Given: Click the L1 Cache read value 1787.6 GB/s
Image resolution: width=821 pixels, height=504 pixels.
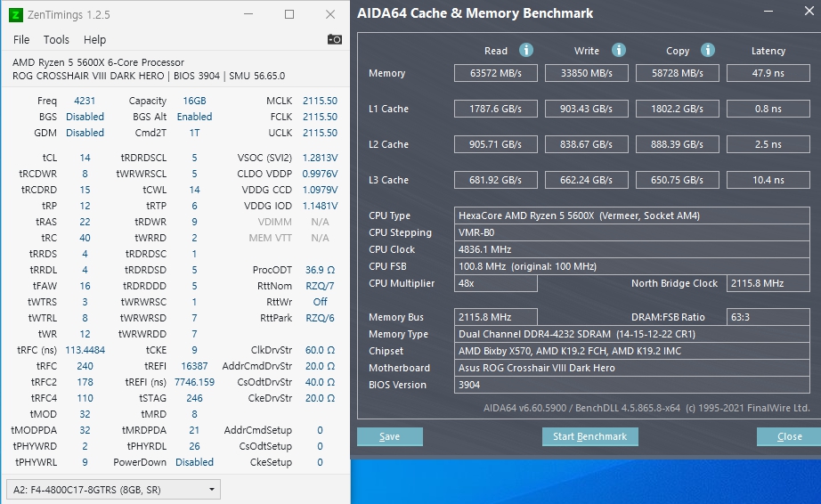Looking at the screenshot, I should tap(496, 109).
